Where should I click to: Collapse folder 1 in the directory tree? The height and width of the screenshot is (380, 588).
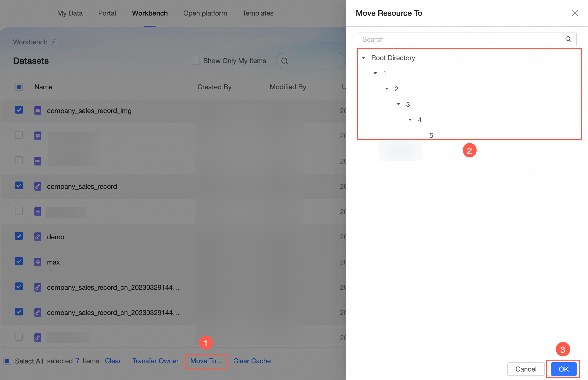[375, 73]
